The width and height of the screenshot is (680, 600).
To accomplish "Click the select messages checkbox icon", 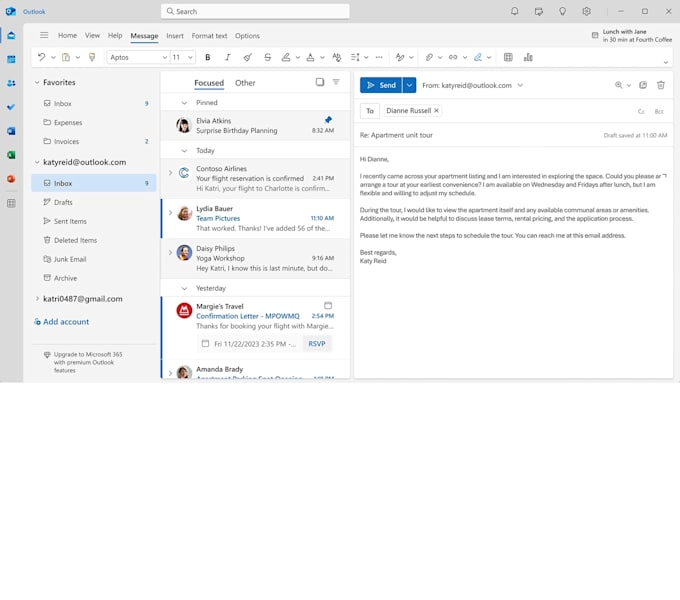I will point(320,82).
